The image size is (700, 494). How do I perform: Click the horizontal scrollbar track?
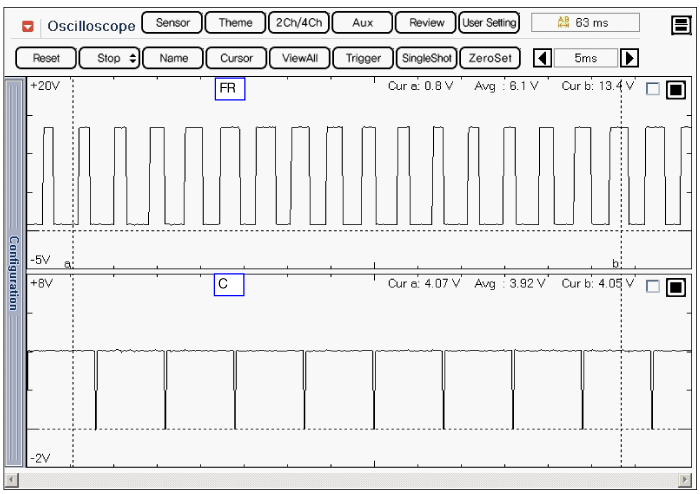coord(348,481)
